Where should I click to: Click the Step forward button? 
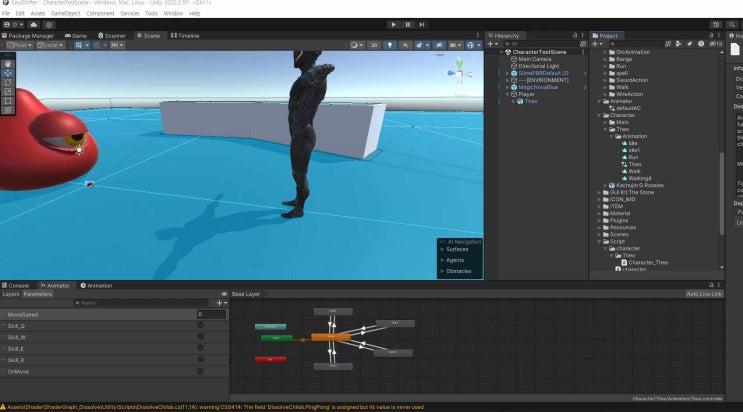(422, 24)
